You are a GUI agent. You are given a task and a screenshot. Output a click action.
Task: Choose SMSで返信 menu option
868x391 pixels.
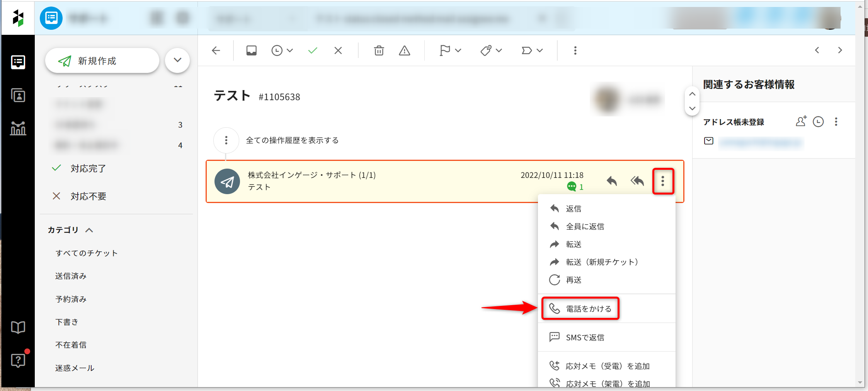585,337
